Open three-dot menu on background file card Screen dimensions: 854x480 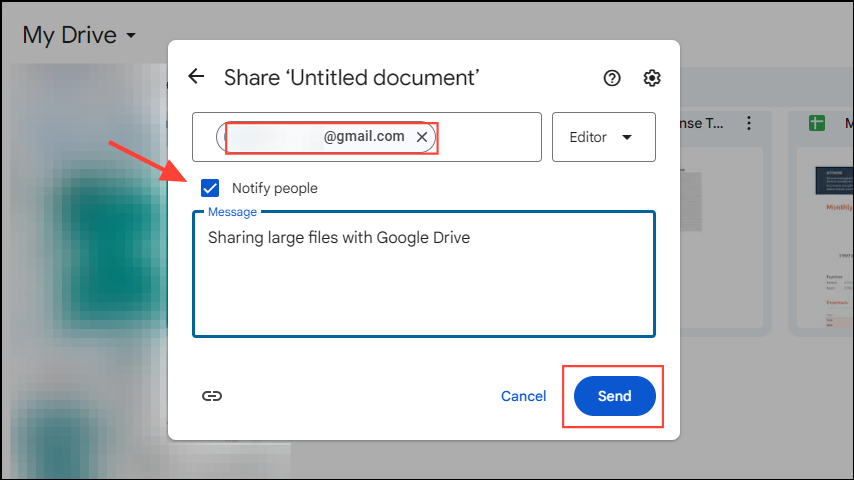(x=749, y=123)
